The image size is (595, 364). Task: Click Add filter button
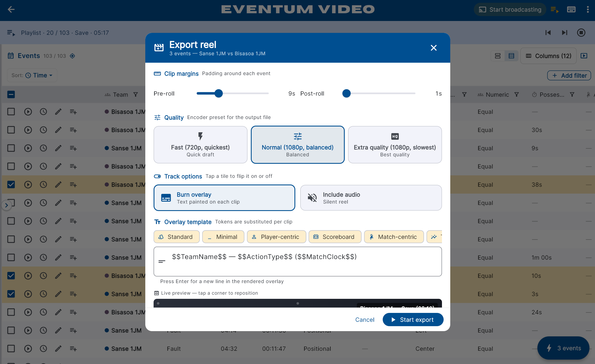pyautogui.click(x=569, y=75)
